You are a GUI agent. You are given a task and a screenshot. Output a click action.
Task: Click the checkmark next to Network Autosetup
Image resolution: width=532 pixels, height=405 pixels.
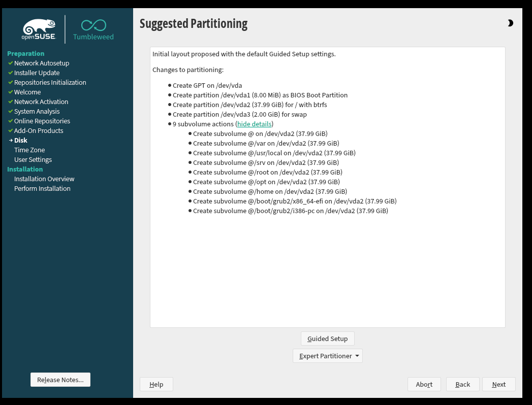click(x=10, y=63)
